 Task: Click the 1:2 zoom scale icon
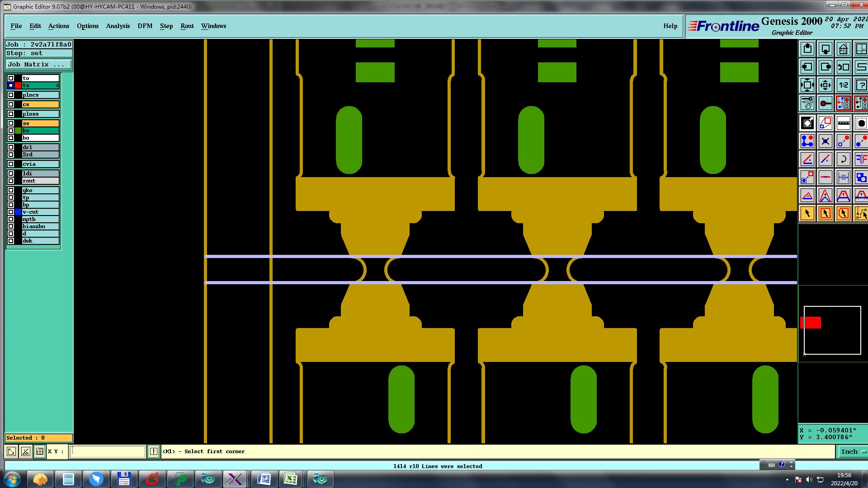pos(843,85)
